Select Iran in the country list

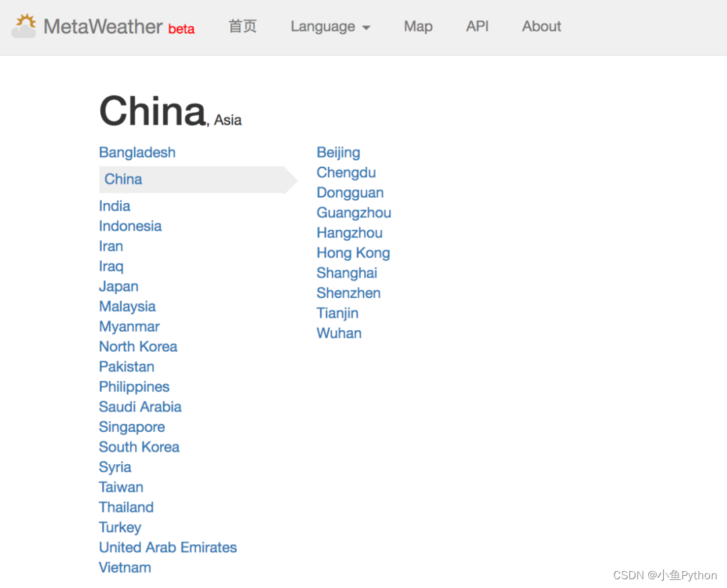point(111,246)
